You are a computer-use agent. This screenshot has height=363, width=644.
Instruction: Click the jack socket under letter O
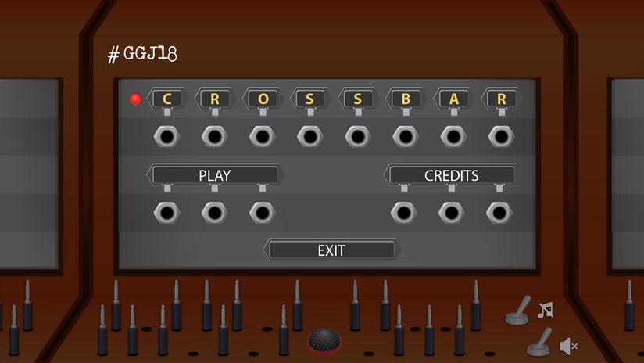pos(263,136)
